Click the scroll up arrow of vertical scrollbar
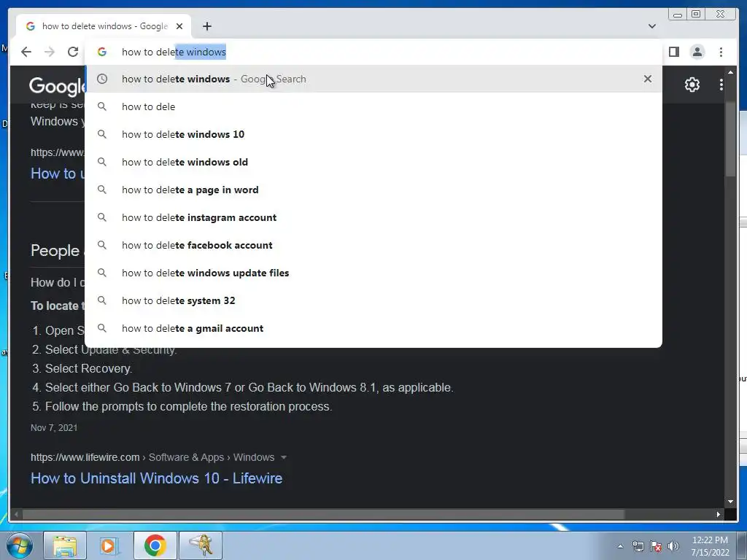 (x=730, y=72)
